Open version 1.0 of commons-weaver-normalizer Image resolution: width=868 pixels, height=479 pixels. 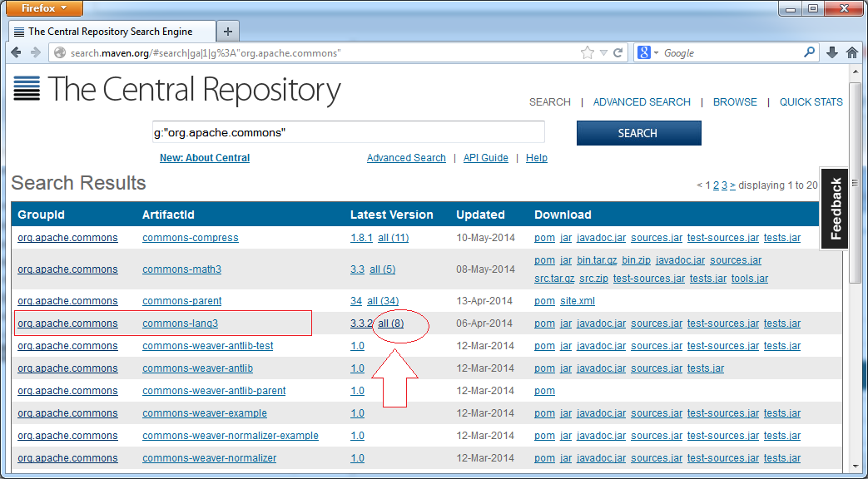357,458
